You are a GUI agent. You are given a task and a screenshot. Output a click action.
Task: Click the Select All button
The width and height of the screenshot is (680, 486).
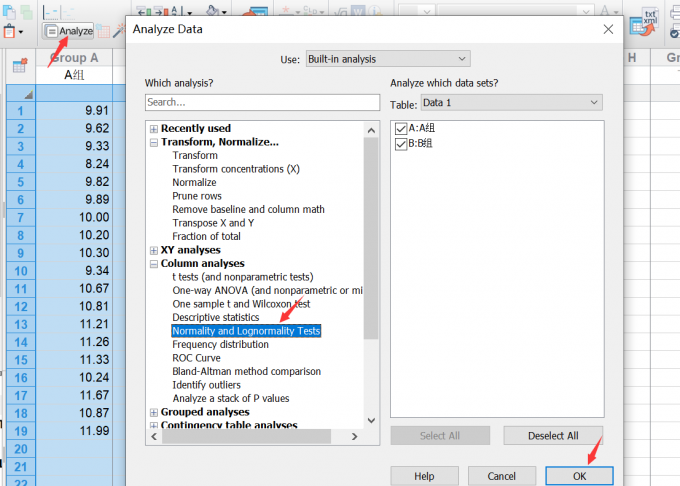point(440,436)
